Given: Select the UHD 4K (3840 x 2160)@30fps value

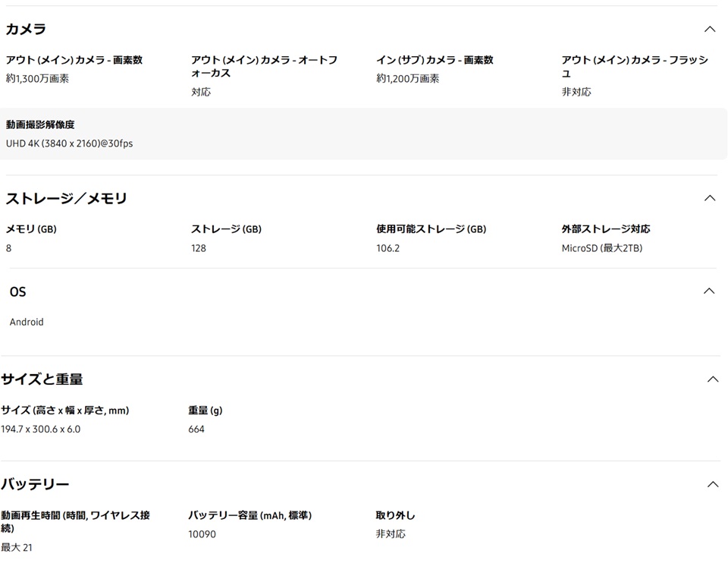Looking at the screenshot, I should (69, 143).
